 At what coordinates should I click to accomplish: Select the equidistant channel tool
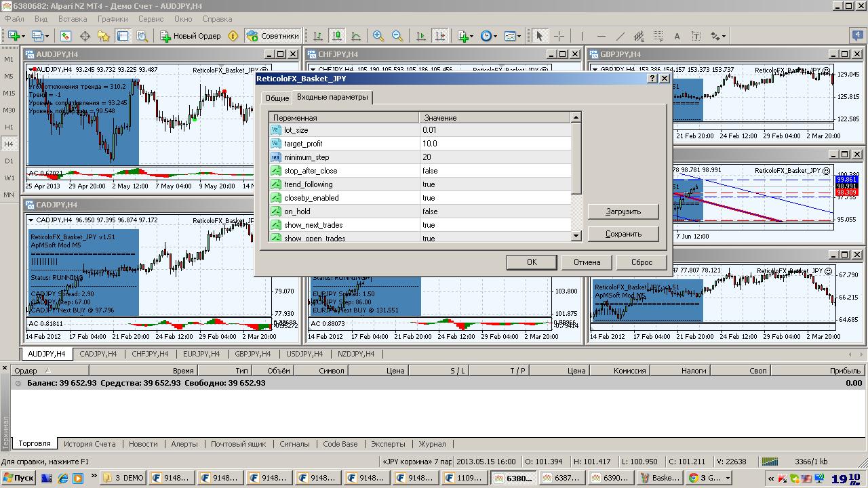coord(639,36)
